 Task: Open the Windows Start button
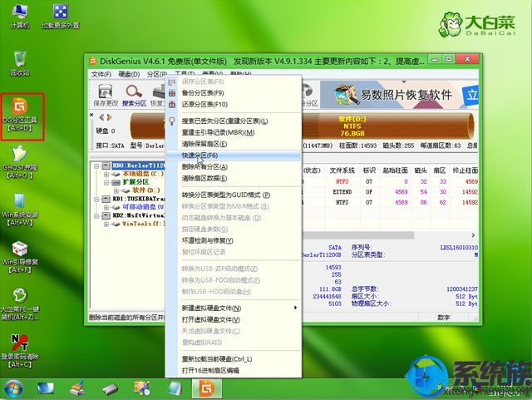coord(13,389)
